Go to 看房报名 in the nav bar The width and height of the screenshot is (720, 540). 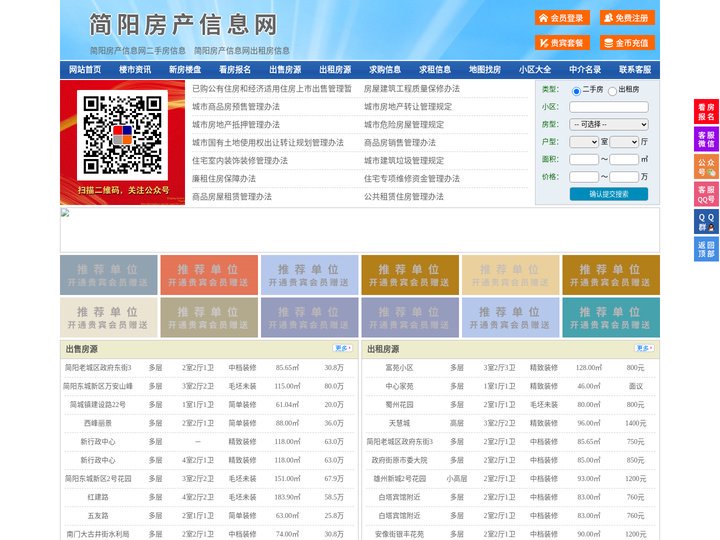pyautogui.click(x=235, y=70)
